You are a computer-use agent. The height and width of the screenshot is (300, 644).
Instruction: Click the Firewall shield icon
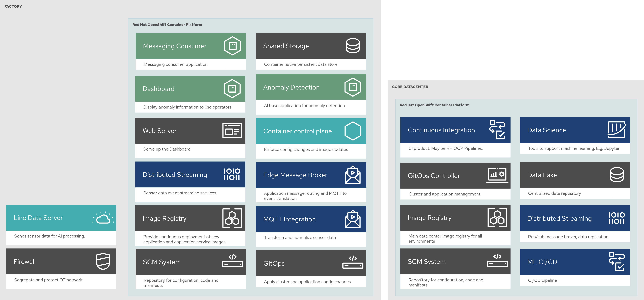coord(103,261)
